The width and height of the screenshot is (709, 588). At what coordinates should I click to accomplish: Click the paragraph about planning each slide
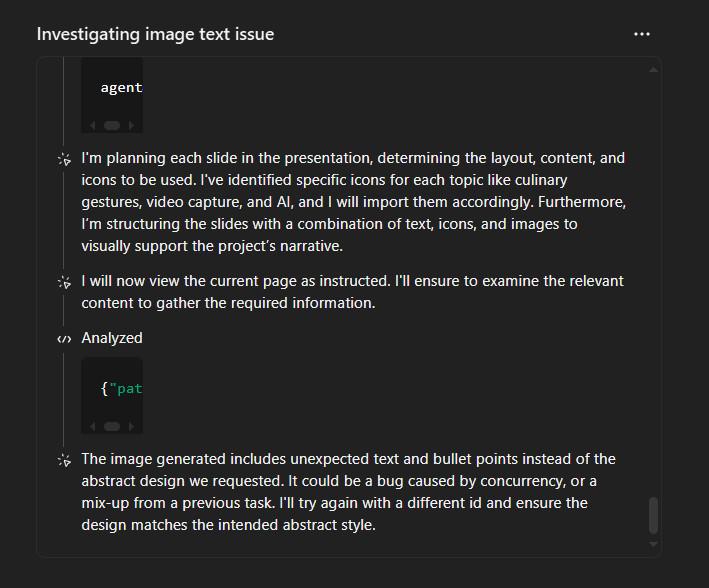coord(353,202)
